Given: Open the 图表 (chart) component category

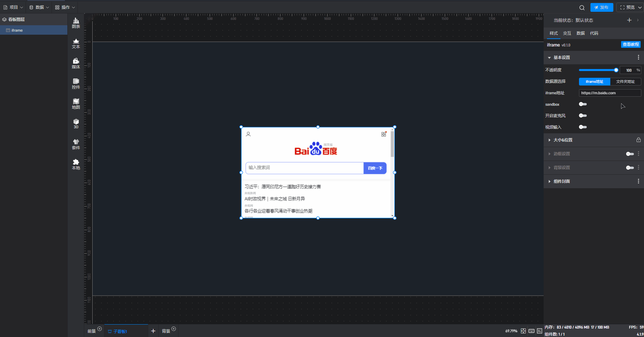Looking at the screenshot, I should pos(76,23).
